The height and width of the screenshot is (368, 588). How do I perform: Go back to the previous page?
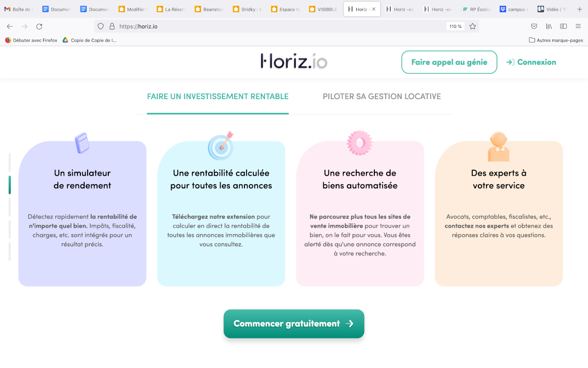pos(10,26)
